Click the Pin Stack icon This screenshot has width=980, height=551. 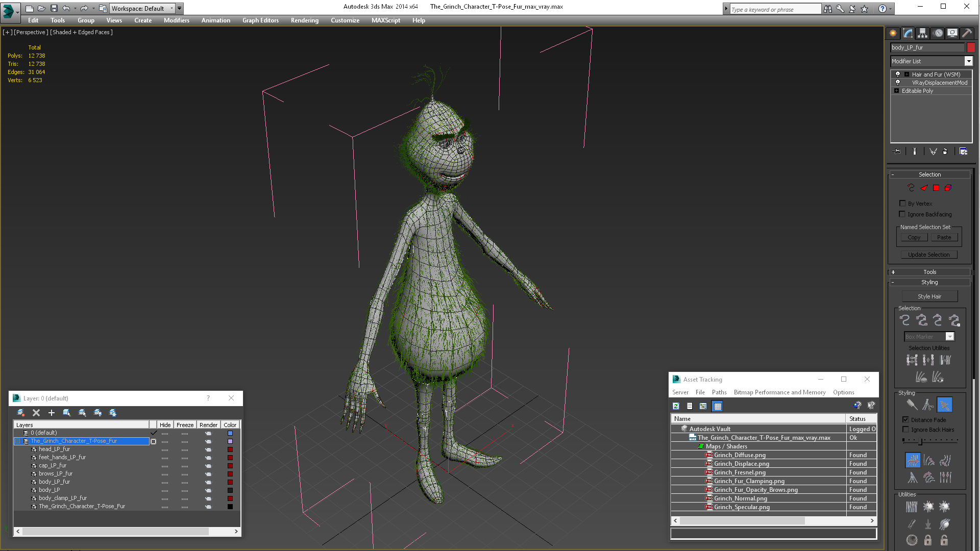[897, 152]
